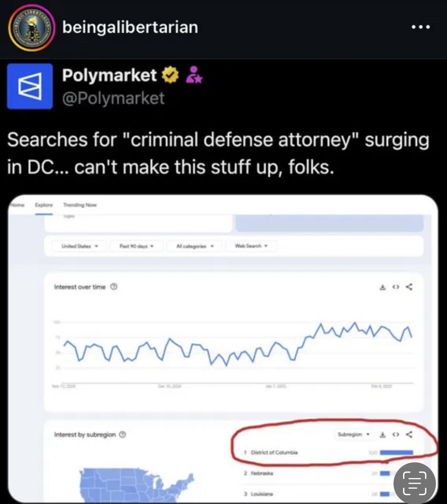The image size is (447, 504).
Task: Expand the All categories dropdown
Action: pos(195,246)
